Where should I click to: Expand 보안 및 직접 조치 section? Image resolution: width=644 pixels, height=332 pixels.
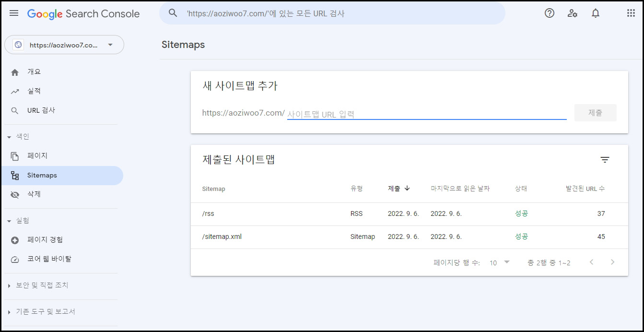38,285
